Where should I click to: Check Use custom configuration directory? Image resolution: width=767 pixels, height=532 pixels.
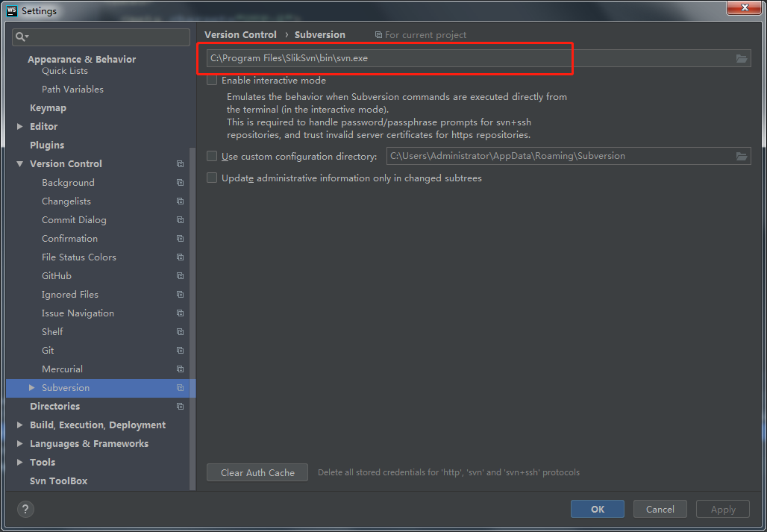[213, 157]
